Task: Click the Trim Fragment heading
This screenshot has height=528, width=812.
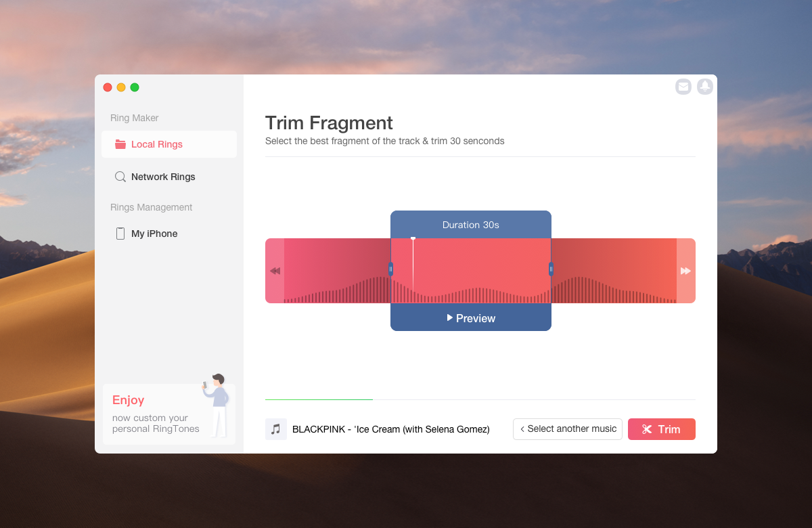Action: tap(329, 123)
